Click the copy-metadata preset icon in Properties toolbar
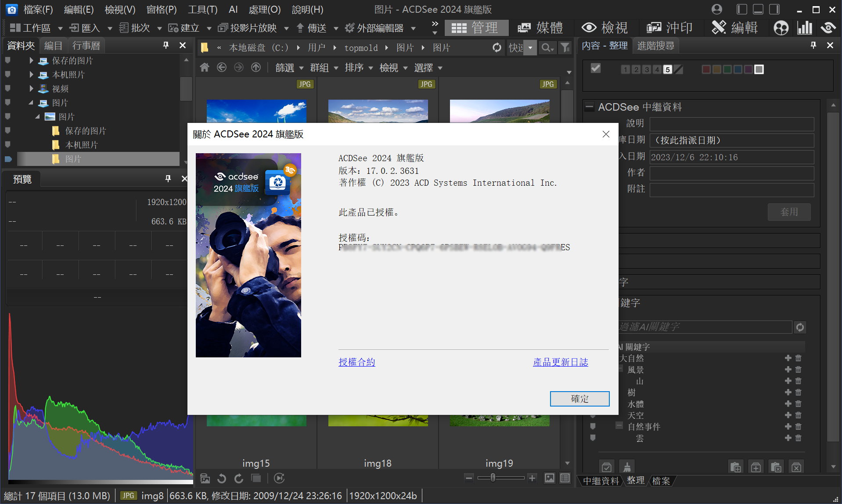842x504 pixels. pyautogui.click(x=735, y=467)
